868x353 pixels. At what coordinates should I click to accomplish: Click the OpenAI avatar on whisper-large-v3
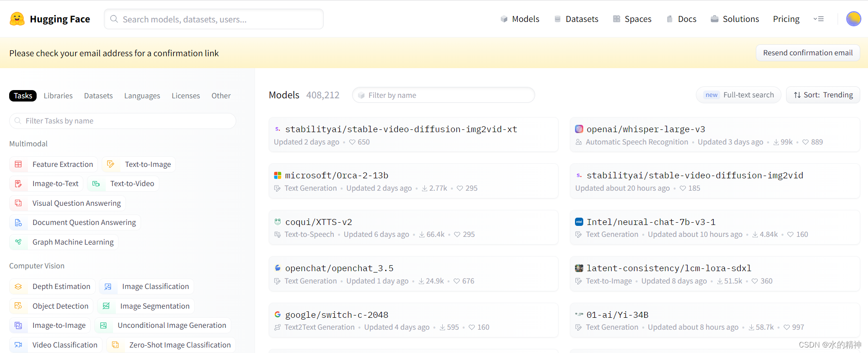coord(579,129)
